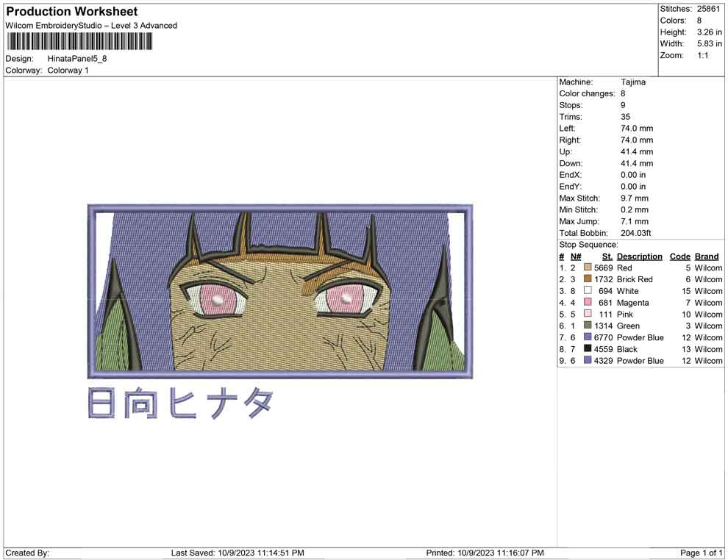Click the 'Stops:' label
Screen dimensions: 728x560
[x=571, y=105]
